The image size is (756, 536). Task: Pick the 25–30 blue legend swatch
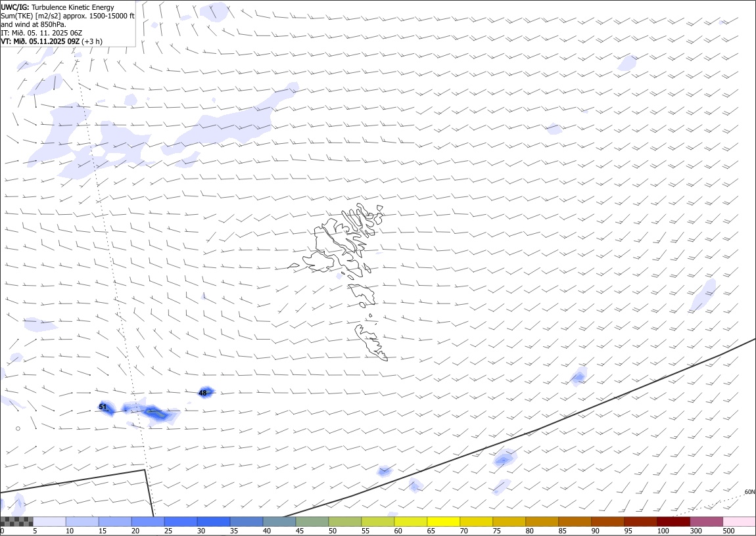(181, 522)
